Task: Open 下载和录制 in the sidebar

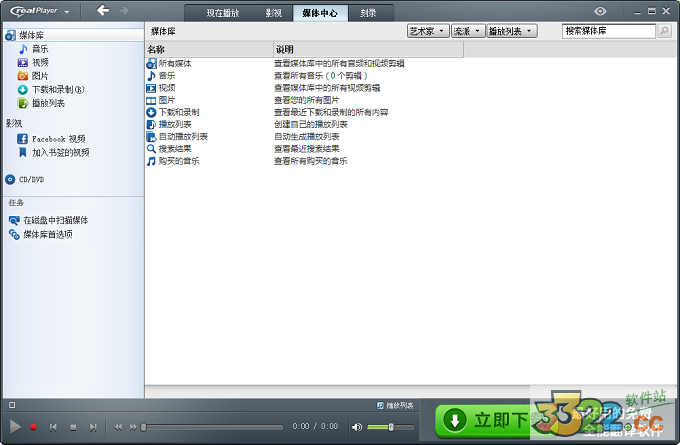Action: point(51,90)
